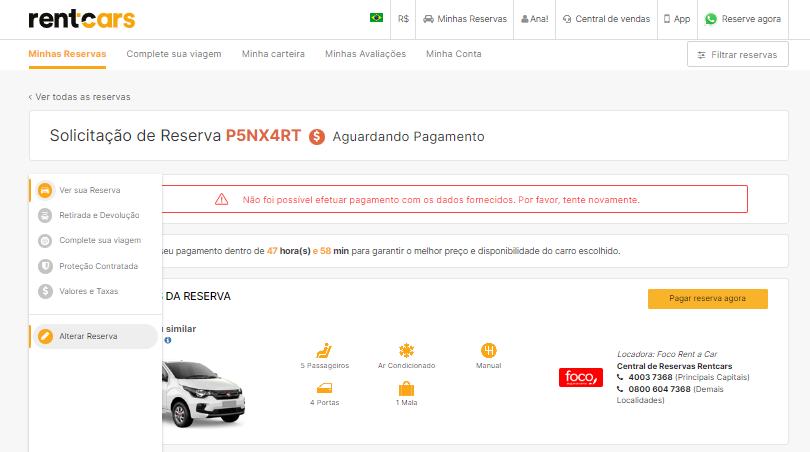Click Alterar Reserva pencil icon
Viewport: 810px width, 452px height.
click(45, 336)
